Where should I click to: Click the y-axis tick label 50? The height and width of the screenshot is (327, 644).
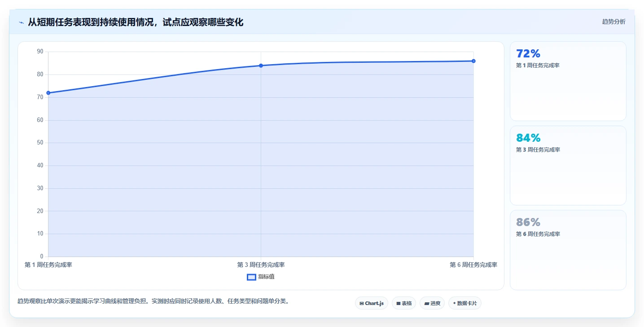click(40, 143)
